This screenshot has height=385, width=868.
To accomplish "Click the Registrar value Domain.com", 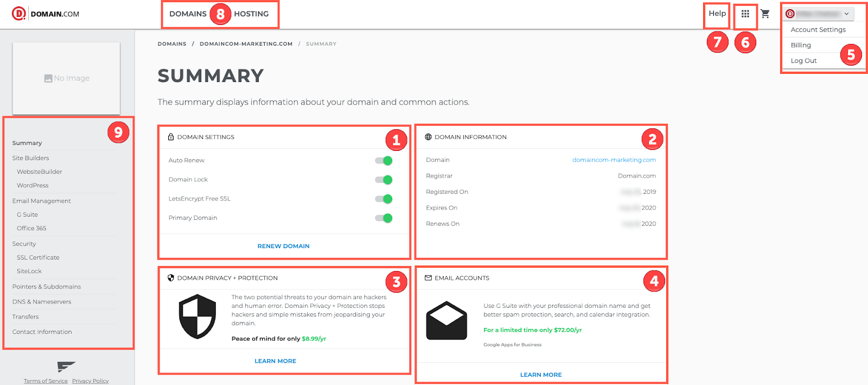I will pos(637,176).
